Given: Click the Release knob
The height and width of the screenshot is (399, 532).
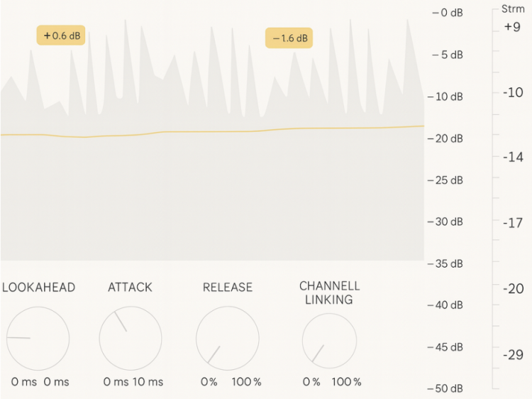Looking at the screenshot, I should click(x=227, y=338).
